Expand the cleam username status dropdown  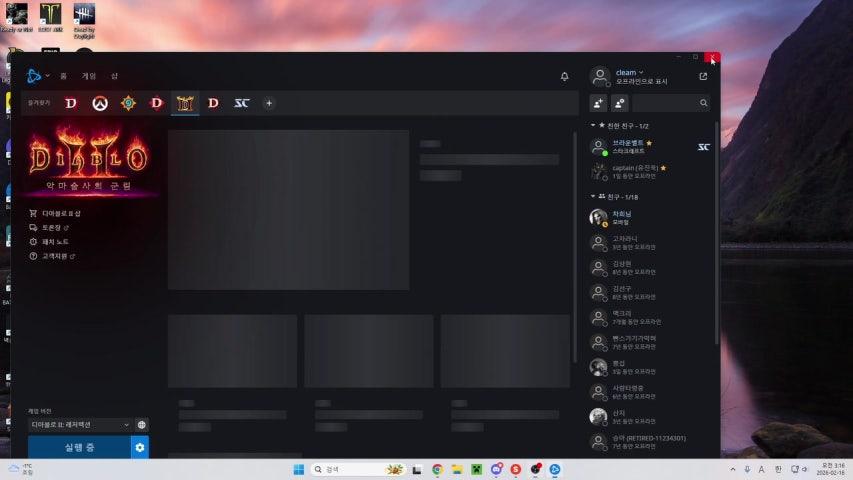(629, 72)
